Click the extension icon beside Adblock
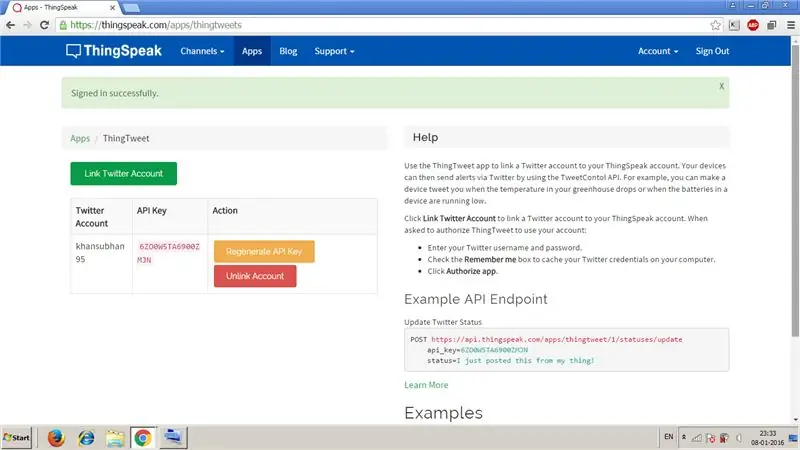 tap(771, 25)
